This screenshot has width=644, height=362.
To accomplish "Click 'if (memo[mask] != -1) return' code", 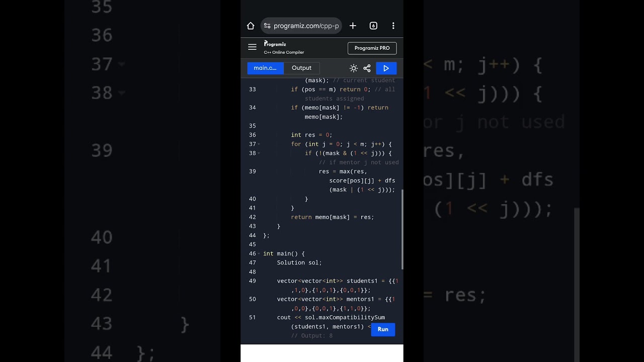I will point(340,108).
